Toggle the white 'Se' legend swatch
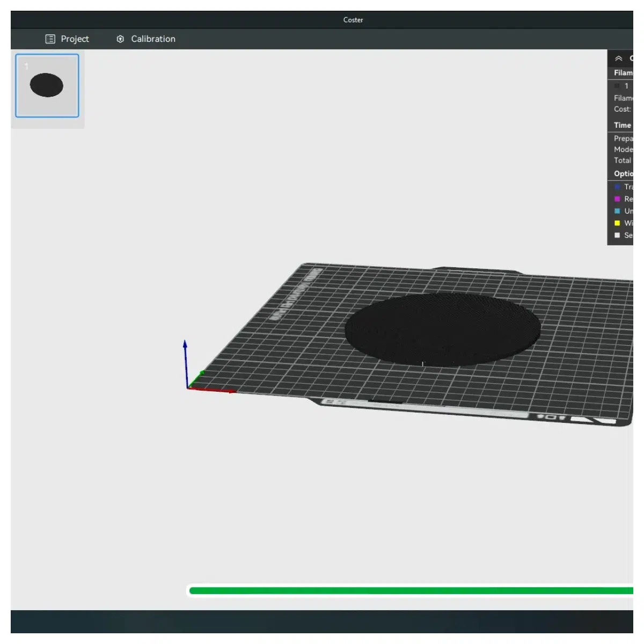 pyautogui.click(x=617, y=235)
